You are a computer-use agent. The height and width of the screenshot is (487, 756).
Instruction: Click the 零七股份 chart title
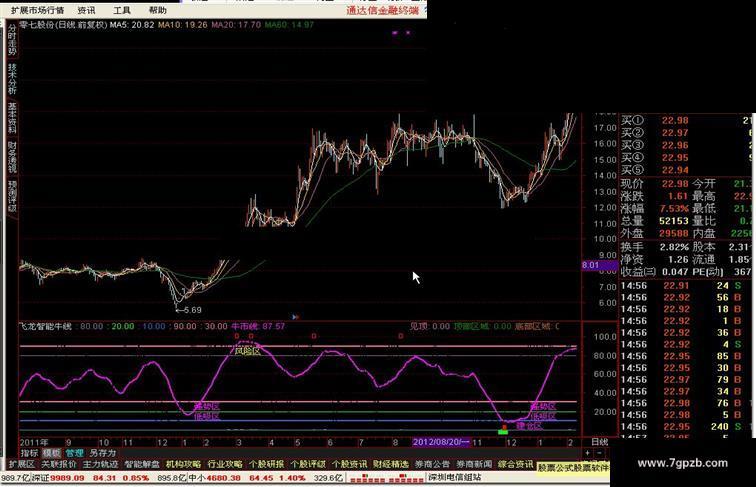tap(64, 25)
